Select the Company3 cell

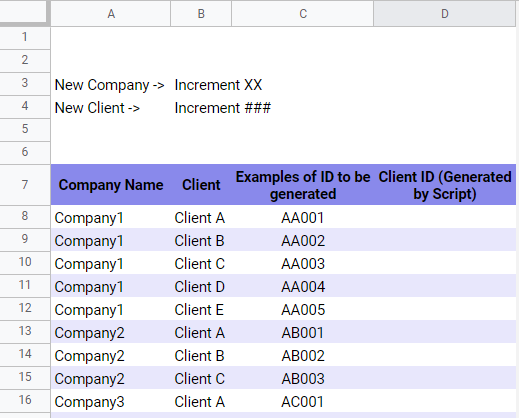[111, 401]
